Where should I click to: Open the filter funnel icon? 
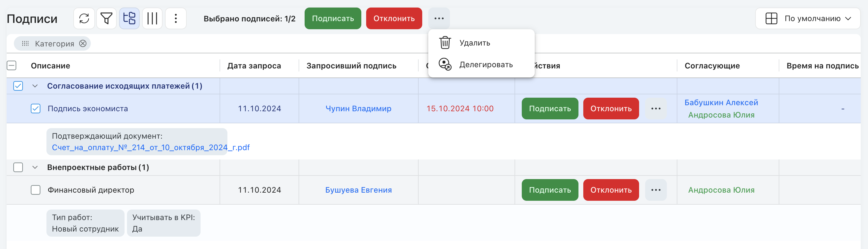pos(106,18)
